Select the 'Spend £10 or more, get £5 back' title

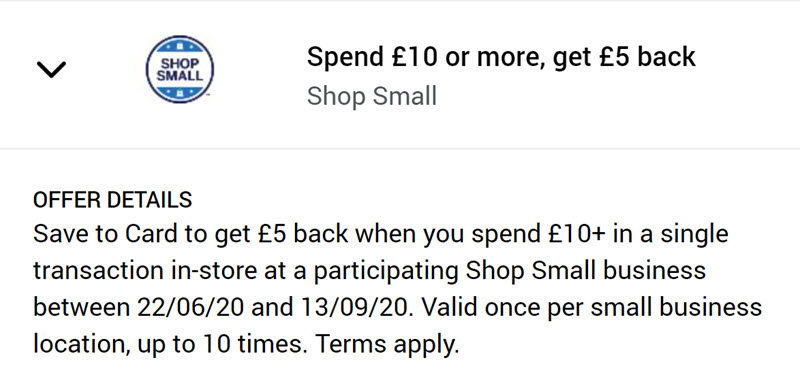(501, 57)
